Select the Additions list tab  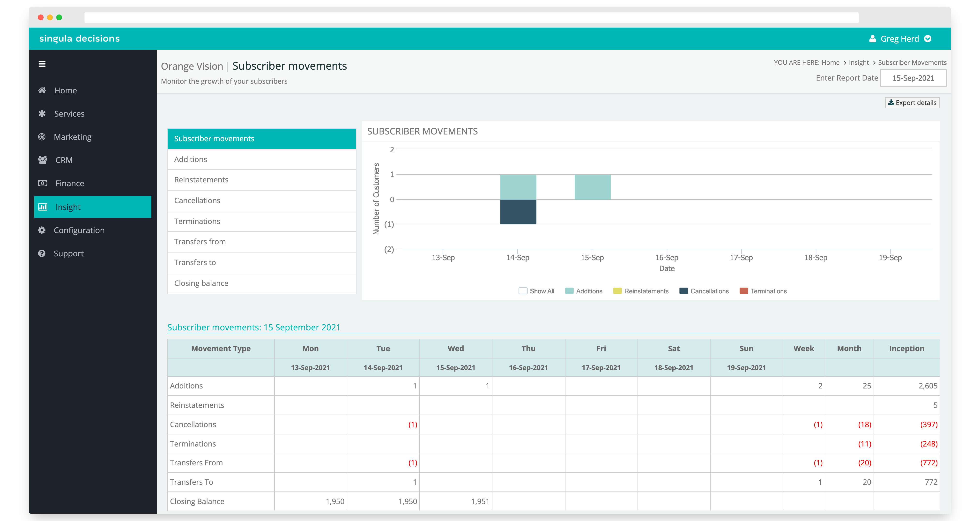[x=262, y=159]
